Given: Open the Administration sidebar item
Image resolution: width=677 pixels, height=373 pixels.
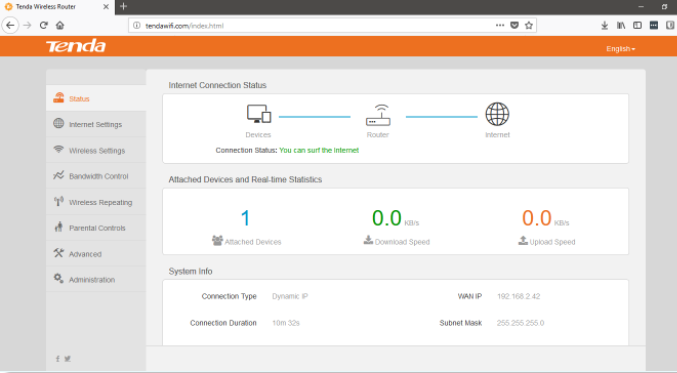Looking at the screenshot, I should (96, 279).
